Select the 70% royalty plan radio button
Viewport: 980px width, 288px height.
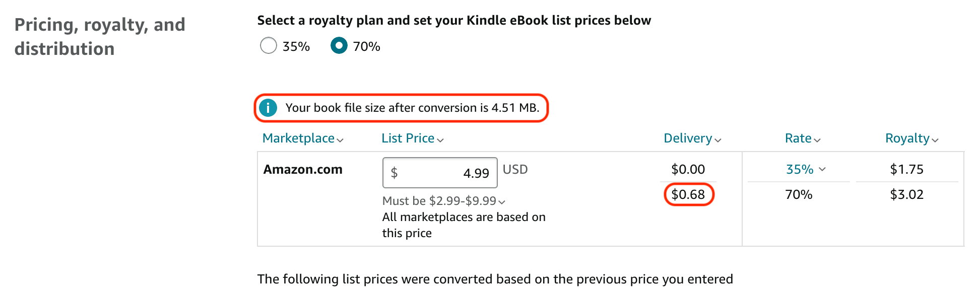[339, 46]
